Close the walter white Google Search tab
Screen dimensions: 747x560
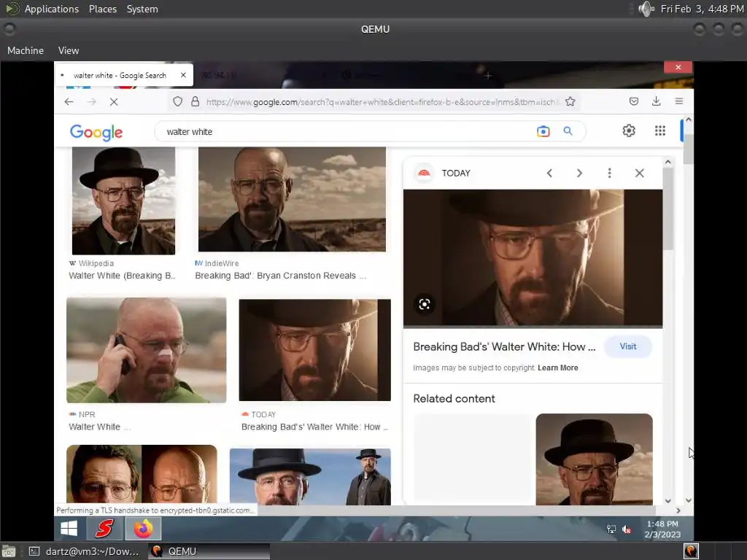coord(183,75)
